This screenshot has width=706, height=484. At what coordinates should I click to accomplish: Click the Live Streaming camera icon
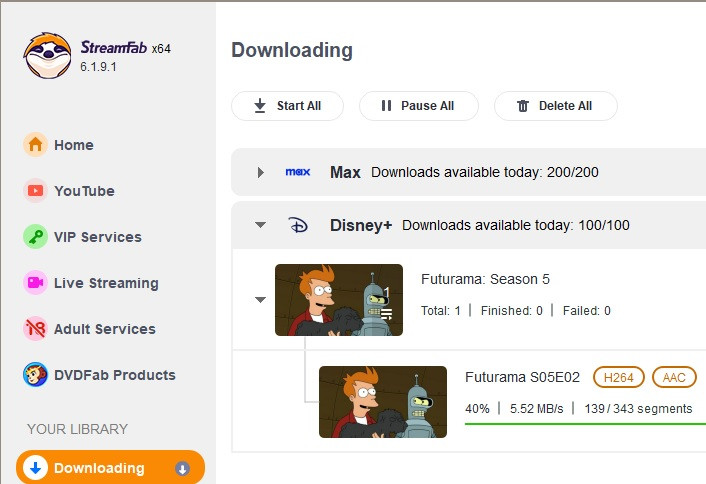click(36, 282)
